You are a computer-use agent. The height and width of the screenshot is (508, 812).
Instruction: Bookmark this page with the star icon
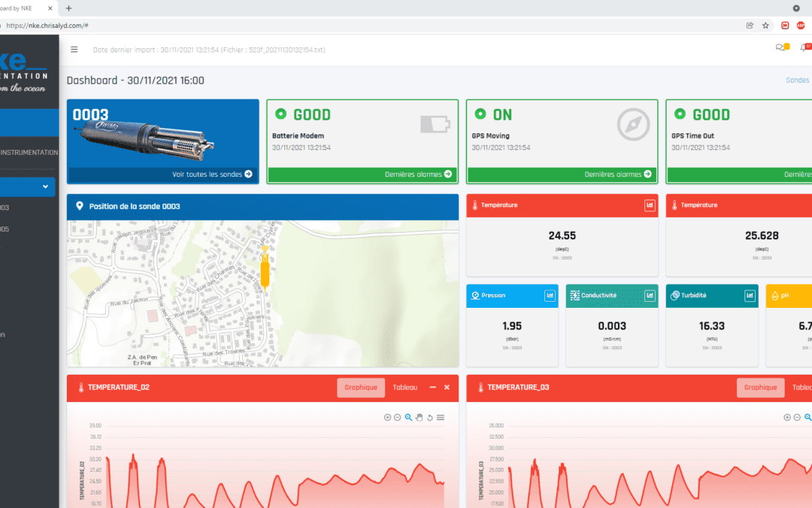pos(765,26)
